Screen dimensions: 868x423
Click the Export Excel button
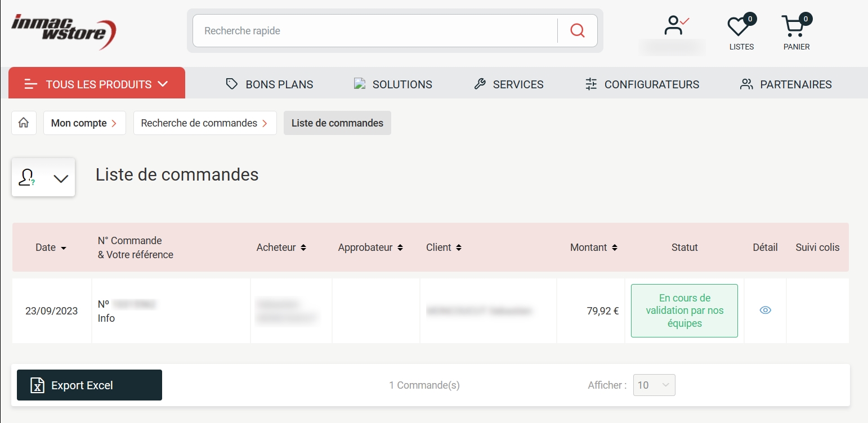pyautogui.click(x=90, y=385)
